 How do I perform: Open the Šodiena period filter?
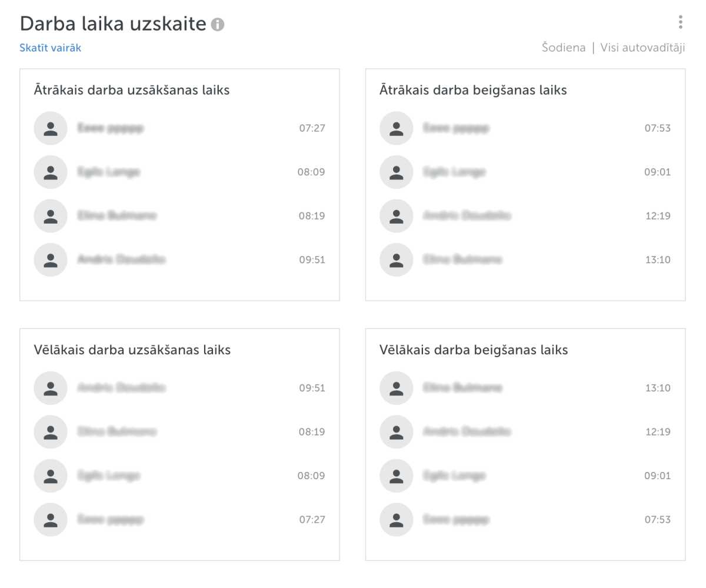[564, 48]
